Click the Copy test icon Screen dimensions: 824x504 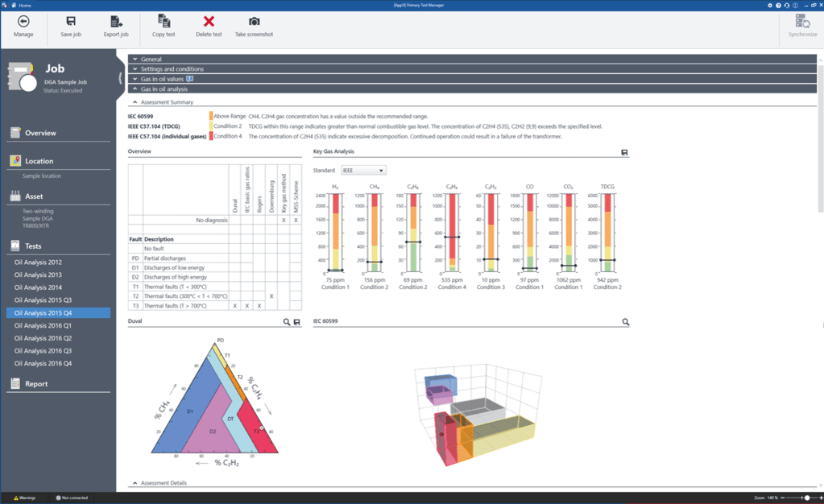click(164, 21)
